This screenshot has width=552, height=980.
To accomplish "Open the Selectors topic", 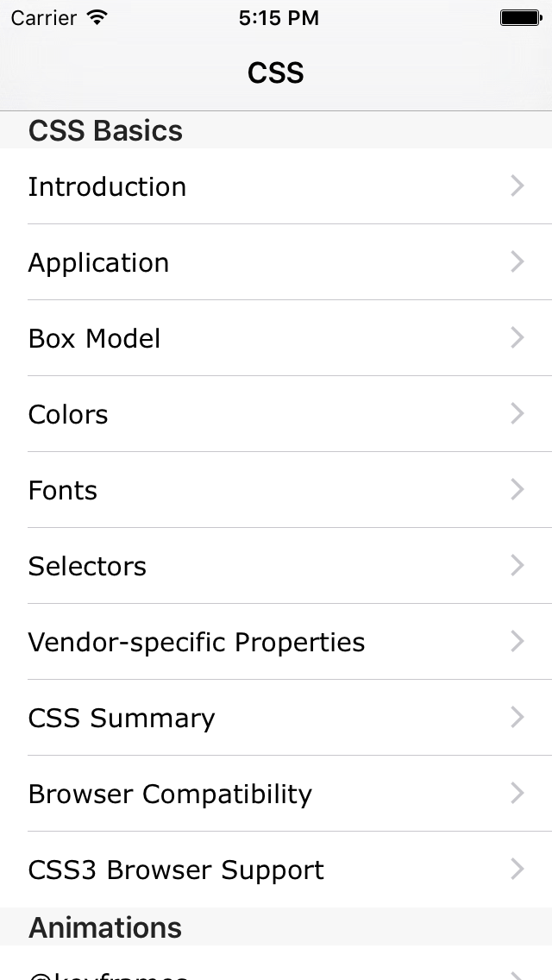I will click(276, 565).
